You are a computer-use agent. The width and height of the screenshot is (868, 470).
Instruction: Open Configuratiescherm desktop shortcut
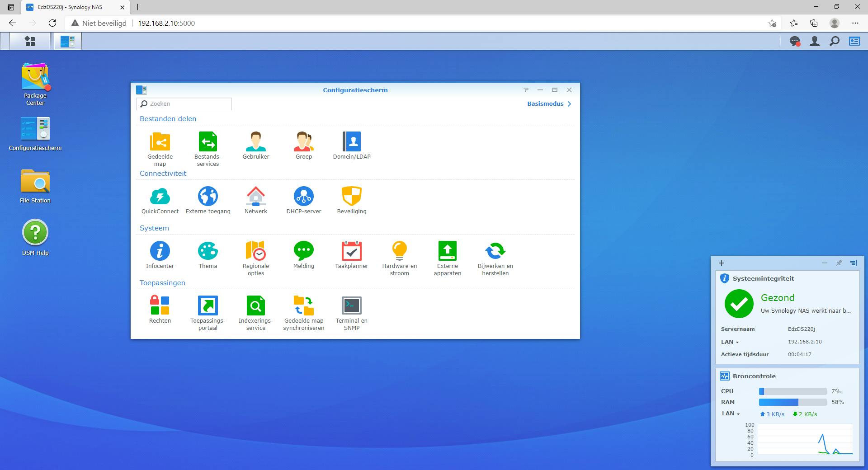click(x=35, y=134)
